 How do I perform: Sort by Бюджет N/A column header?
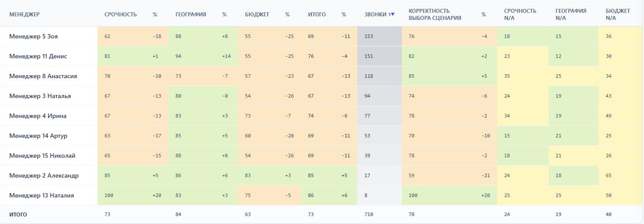(618, 15)
